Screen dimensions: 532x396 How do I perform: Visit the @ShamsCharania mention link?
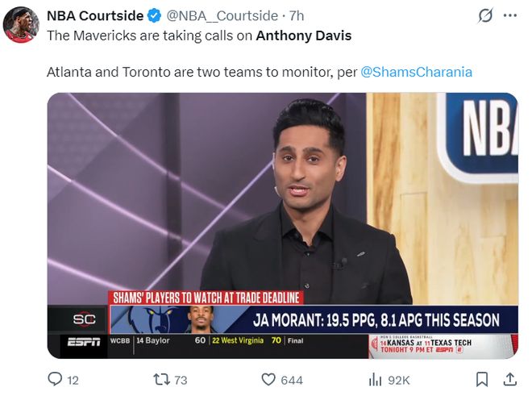point(416,72)
